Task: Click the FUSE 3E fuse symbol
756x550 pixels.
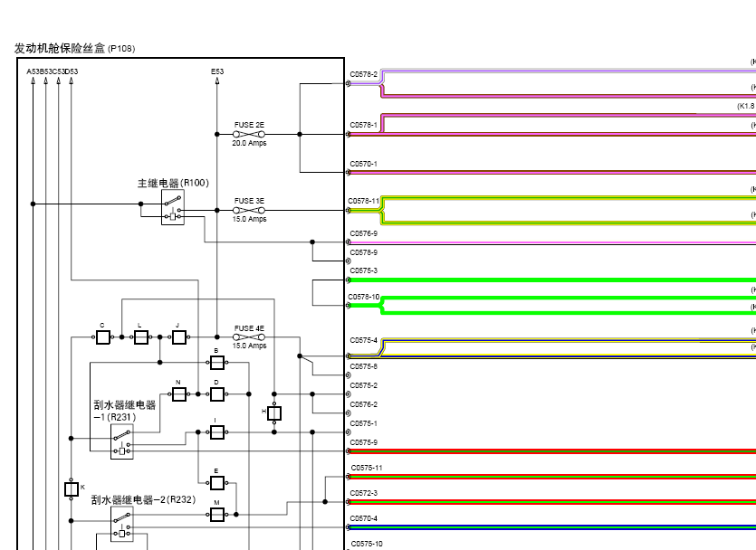Action: coord(249,211)
